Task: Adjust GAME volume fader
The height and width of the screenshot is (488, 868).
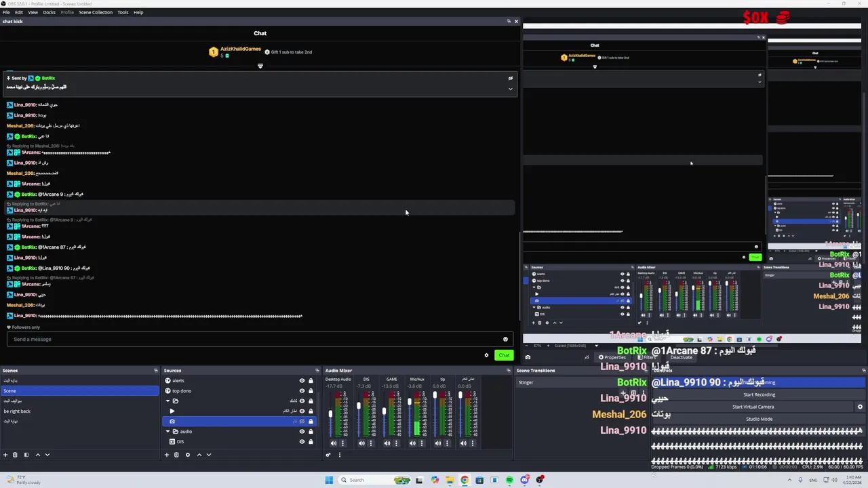Action: [384, 411]
